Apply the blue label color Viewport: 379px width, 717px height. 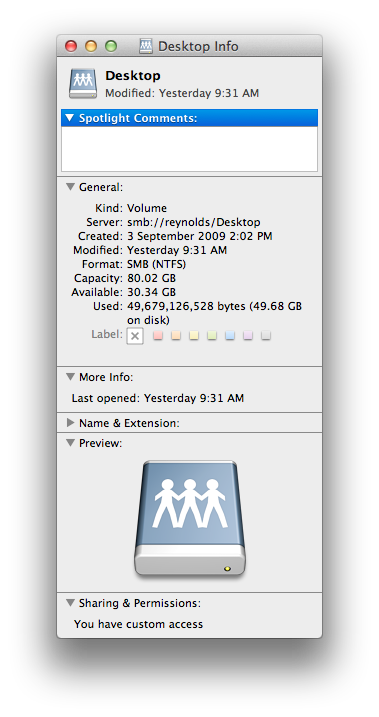230,336
